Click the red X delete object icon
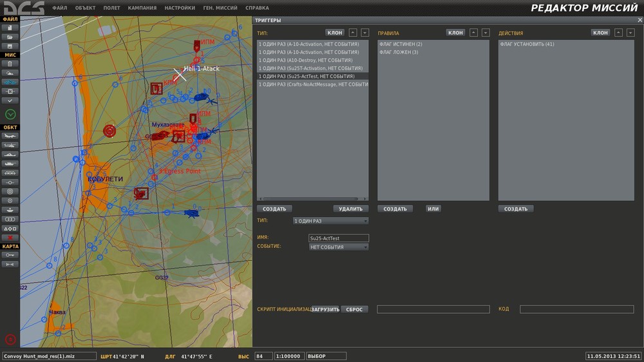 tap(10, 238)
